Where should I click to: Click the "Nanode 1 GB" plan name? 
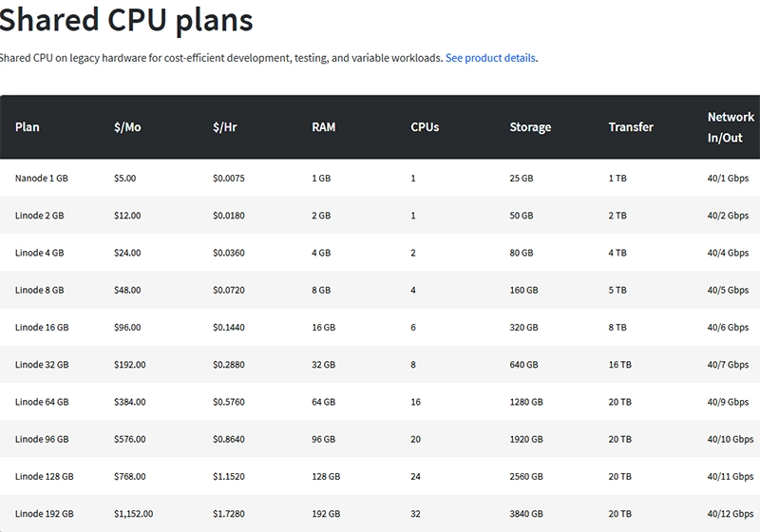pyautogui.click(x=42, y=179)
